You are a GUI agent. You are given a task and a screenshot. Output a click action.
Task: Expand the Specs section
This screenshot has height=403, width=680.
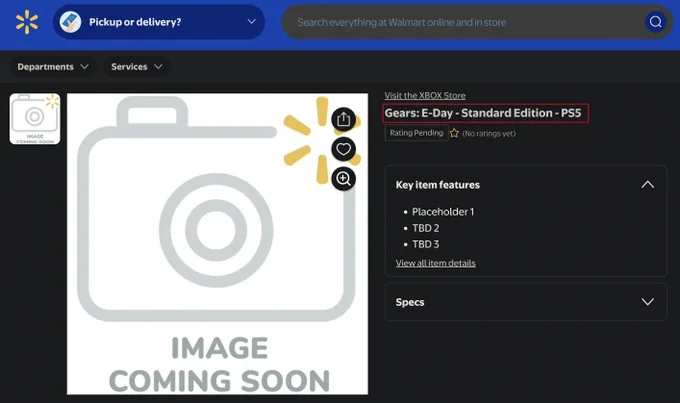(647, 302)
